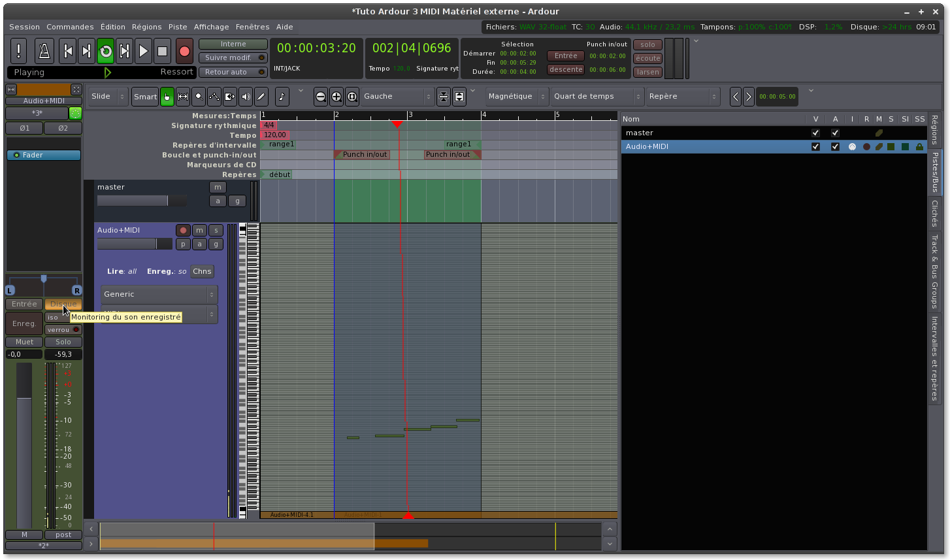Stop transport playback

pos(163,51)
